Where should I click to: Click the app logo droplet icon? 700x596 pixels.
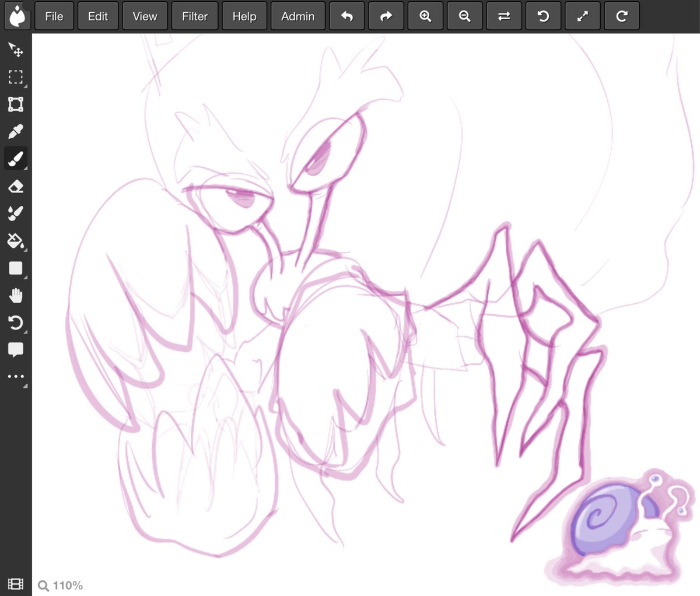click(17, 16)
